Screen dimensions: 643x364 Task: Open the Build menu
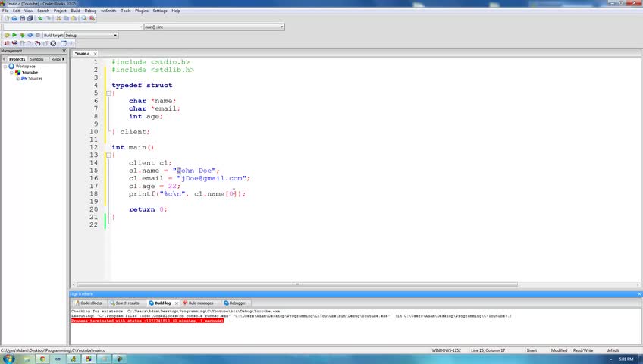76,11
